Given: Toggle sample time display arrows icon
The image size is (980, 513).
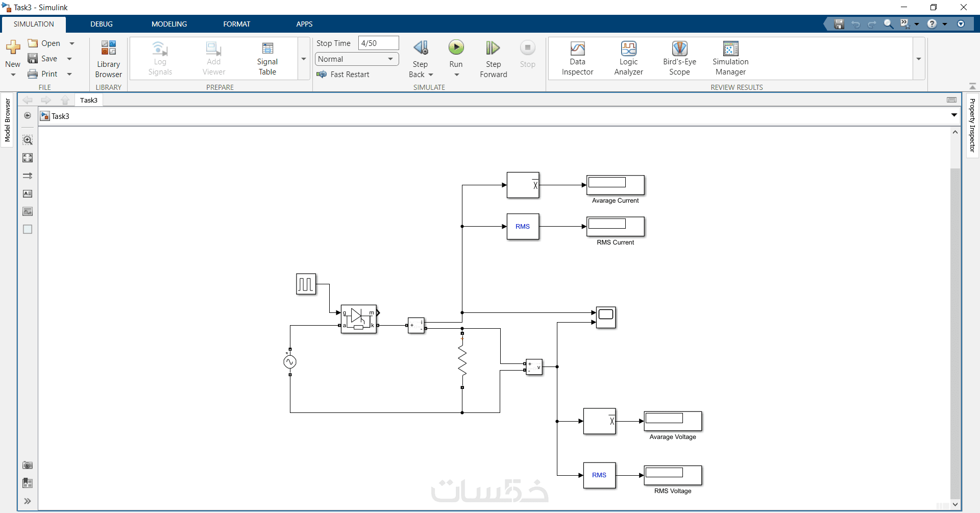Looking at the screenshot, I should tap(28, 176).
